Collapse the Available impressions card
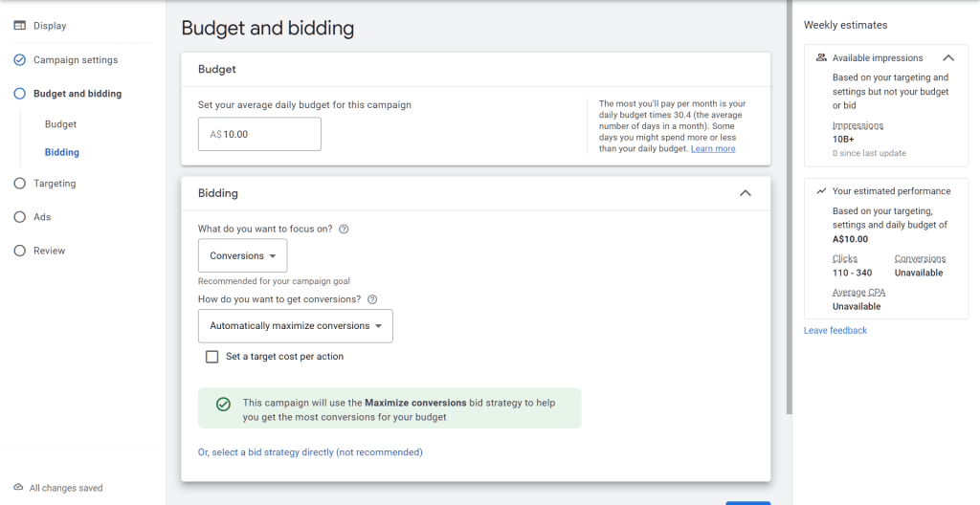The image size is (980, 505). click(x=948, y=58)
